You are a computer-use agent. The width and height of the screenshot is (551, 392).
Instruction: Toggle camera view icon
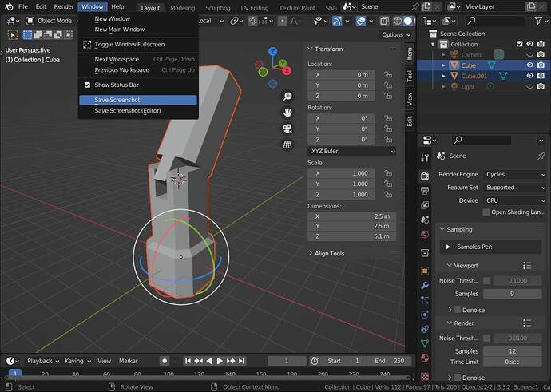click(x=287, y=129)
